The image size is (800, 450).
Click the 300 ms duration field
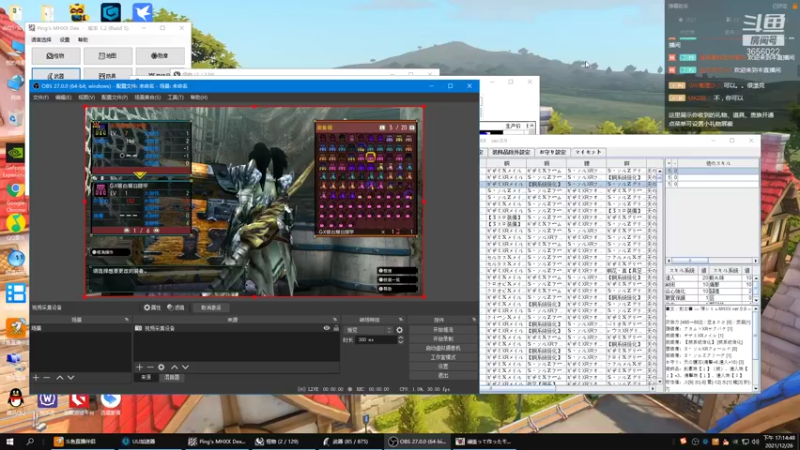376,340
